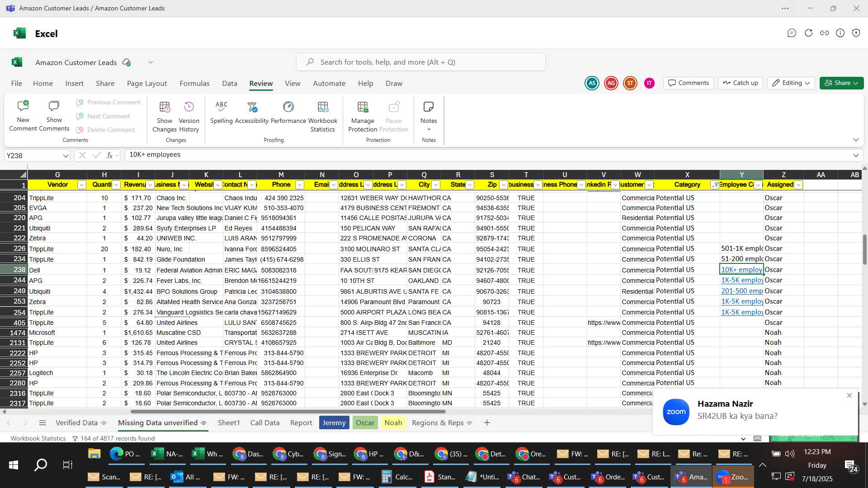Open the Assigned column filter
The width and height of the screenshot is (868, 488).
coord(798,185)
